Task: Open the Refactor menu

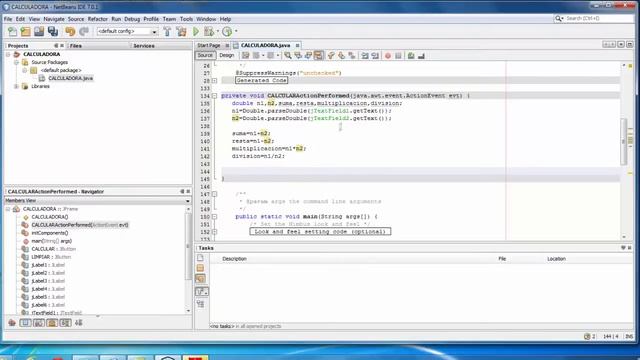Action: 98,19
